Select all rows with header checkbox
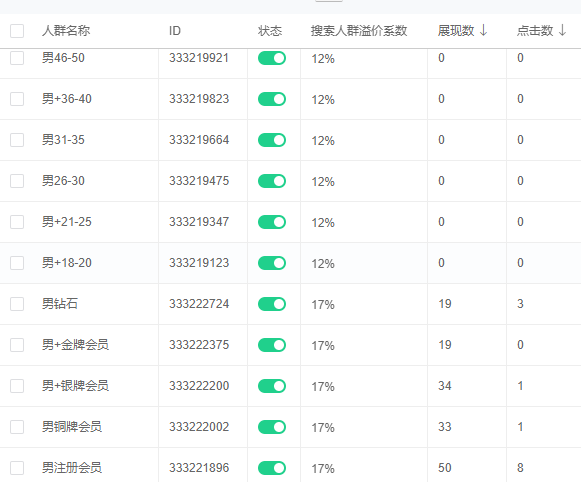This screenshot has width=581, height=482. (x=17, y=31)
